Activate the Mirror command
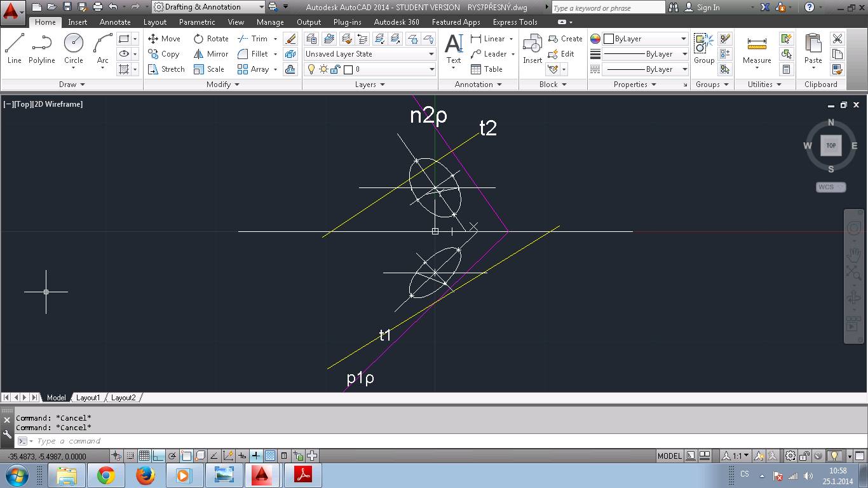Viewport: 868px width, 488px height. (x=211, y=54)
